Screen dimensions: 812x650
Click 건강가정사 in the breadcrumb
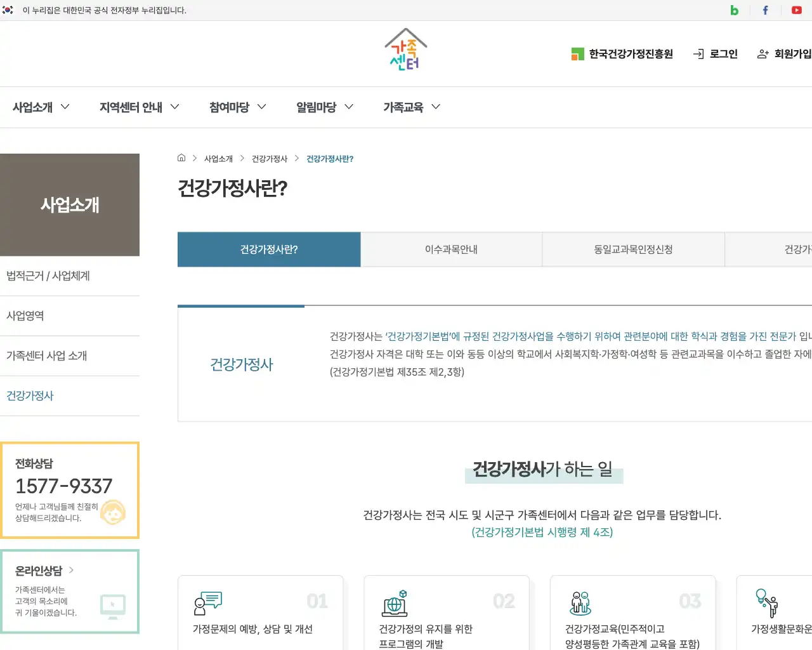[x=270, y=159]
